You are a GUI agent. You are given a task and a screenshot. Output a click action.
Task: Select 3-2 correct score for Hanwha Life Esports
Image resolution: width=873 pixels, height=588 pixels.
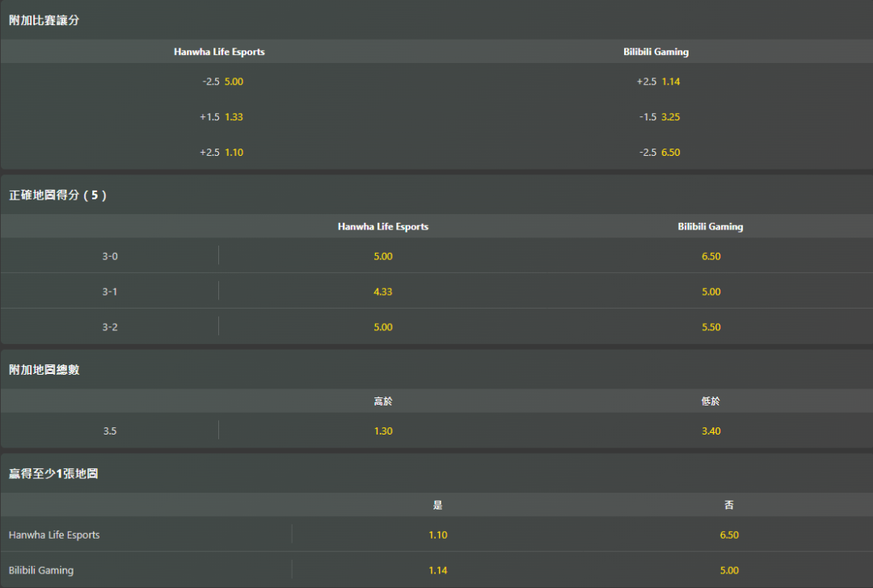click(x=383, y=327)
